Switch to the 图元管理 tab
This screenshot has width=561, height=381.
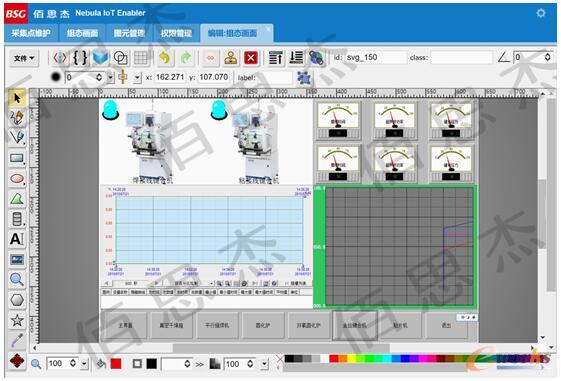tap(129, 33)
